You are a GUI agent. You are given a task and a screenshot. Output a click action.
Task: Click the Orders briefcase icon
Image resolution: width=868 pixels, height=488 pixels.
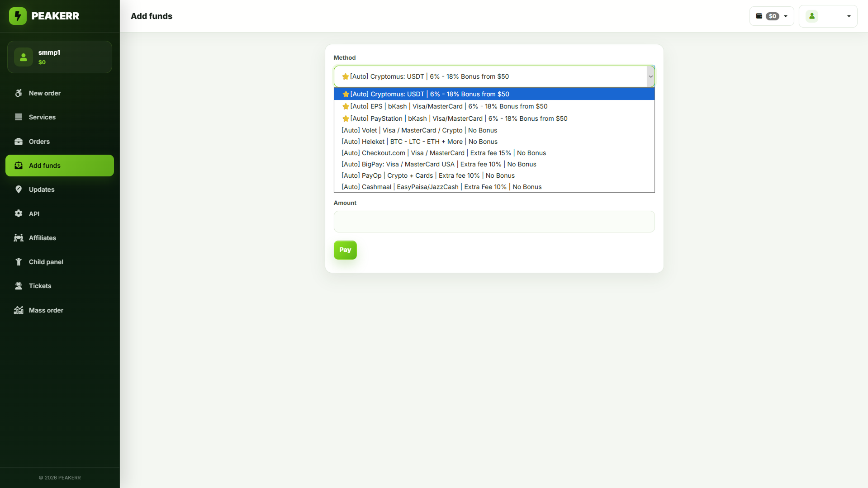tap(19, 142)
